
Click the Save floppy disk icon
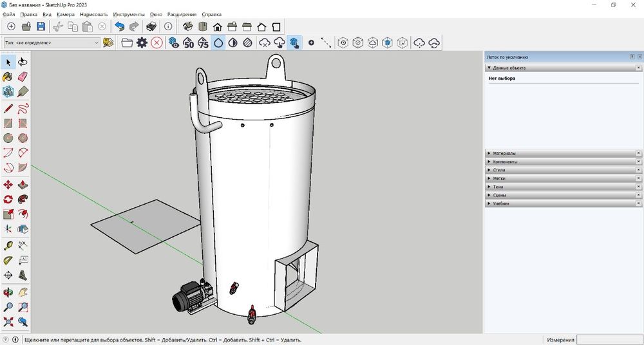pos(41,26)
